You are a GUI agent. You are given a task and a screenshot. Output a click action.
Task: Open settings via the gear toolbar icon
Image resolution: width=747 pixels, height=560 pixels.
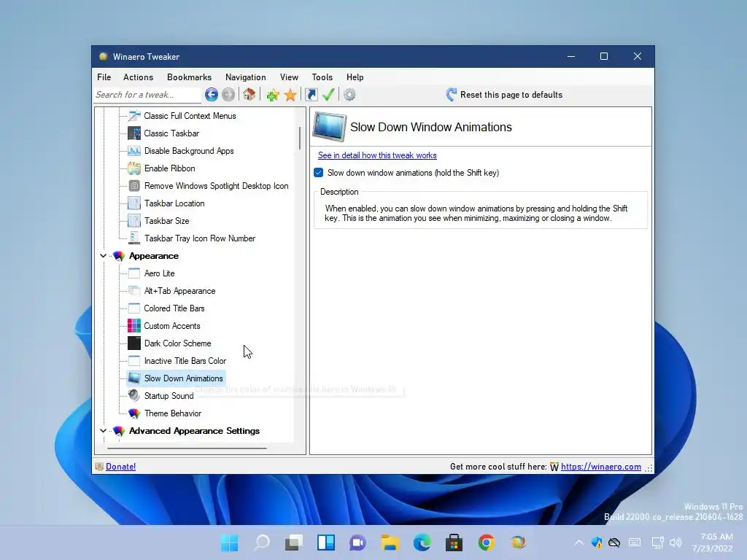pyautogui.click(x=349, y=95)
